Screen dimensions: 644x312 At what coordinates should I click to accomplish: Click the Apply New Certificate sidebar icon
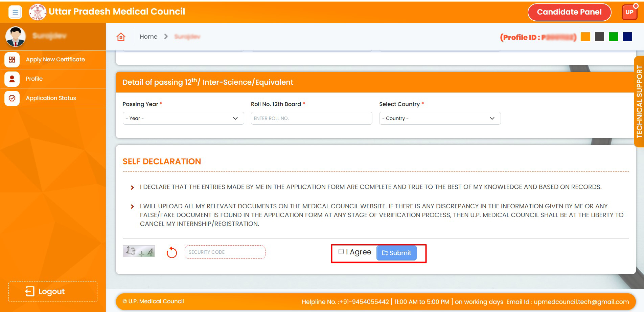(12, 60)
